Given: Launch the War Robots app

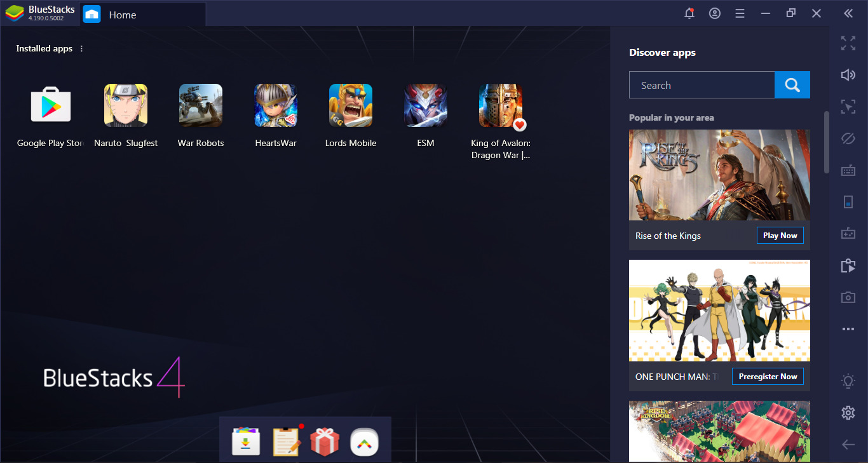Looking at the screenshot, I should pyautogui.click(x=201, y=105).
